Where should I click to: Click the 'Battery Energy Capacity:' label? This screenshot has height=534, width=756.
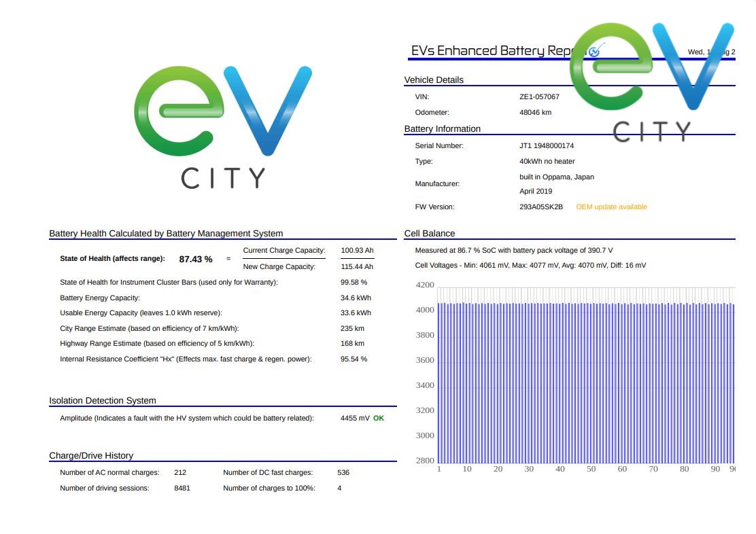[x=100, y=298]
